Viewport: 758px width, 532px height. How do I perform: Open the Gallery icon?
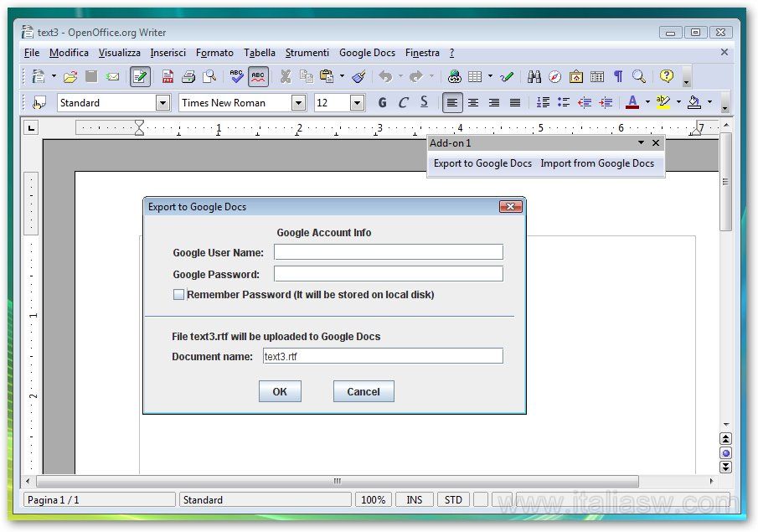pyautogui.click(x=575, y=76)
